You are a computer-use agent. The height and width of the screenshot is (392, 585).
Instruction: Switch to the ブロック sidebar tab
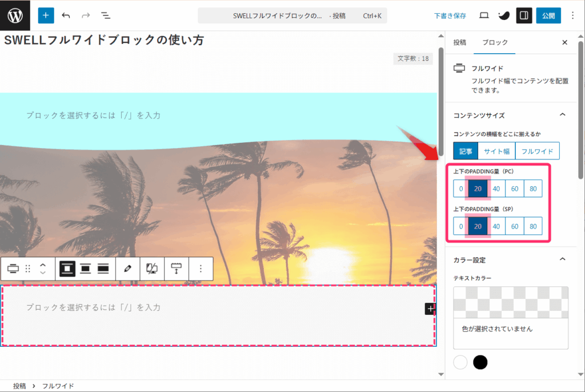[495, 42]
